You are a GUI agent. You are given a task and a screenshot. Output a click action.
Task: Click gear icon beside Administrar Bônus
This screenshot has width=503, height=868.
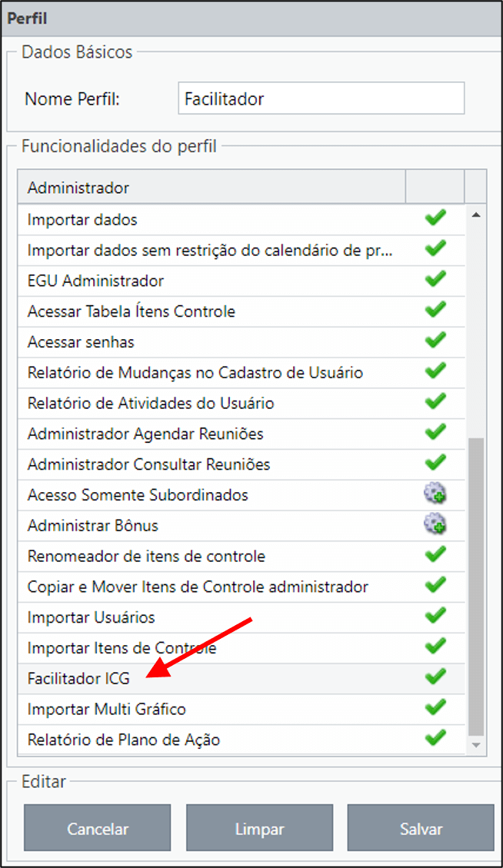pyautogui.click(x=435, y=524)
